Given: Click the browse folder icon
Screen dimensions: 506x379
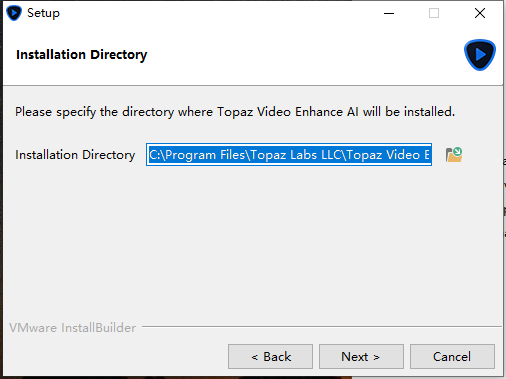Looking at the screenshot, I should point(454,155).
